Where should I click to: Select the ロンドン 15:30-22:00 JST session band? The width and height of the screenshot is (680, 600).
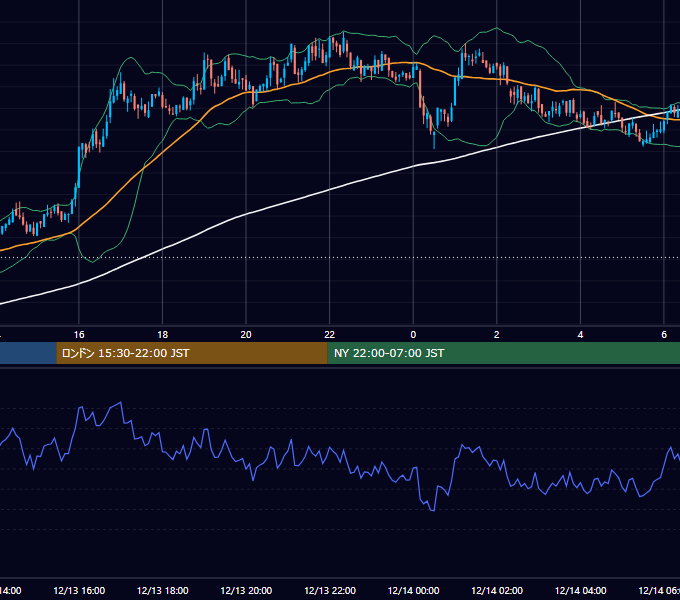click(x=192, y=353)
